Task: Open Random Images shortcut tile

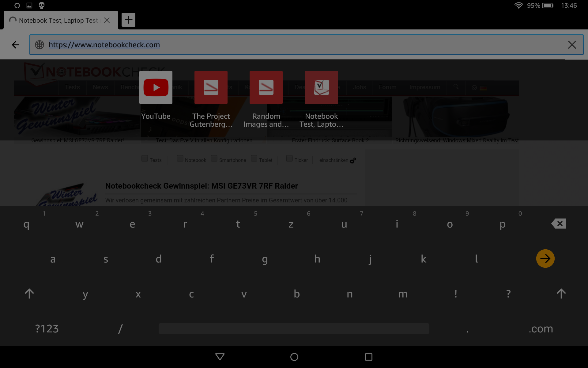Action: click(266, 88)
